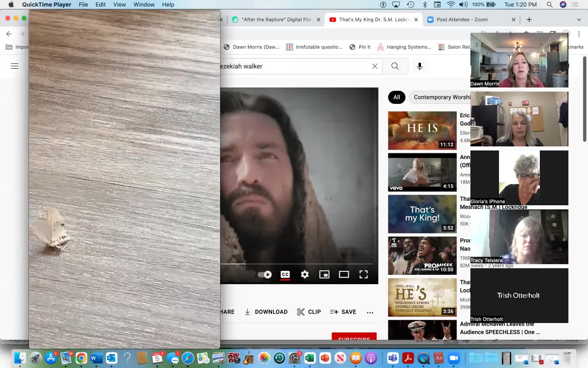Close the Post Attendee - Zoom tab
This screenshot has width=588, height=368.
[514, 20]
